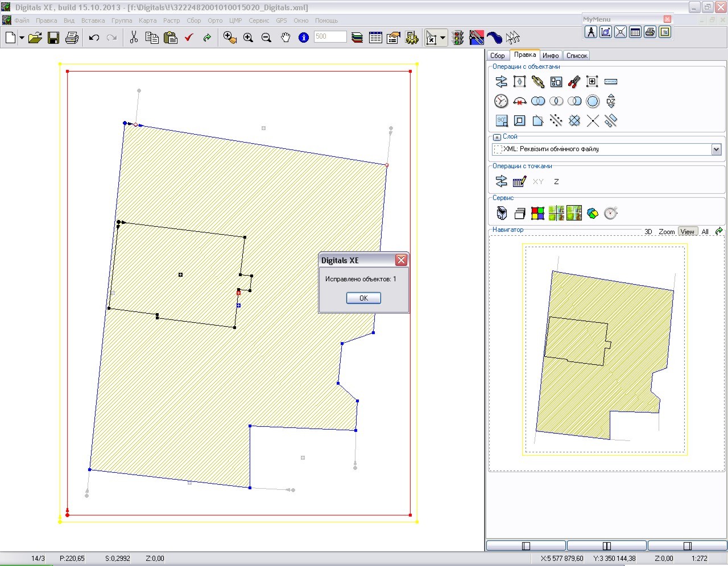Switch to the Список tab
The width and height of the screenshot is (728, 566).
(x=577, y=56)
